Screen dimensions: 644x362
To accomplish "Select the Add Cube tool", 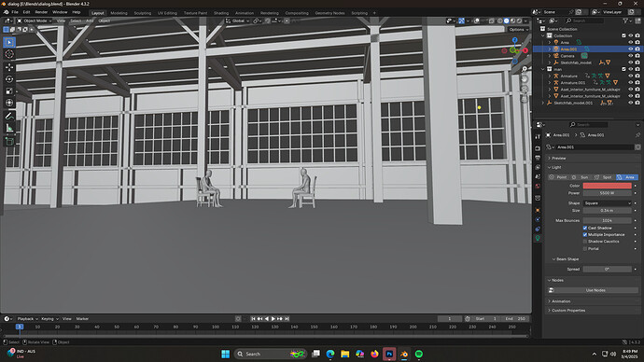I will (x=9, y=142).
